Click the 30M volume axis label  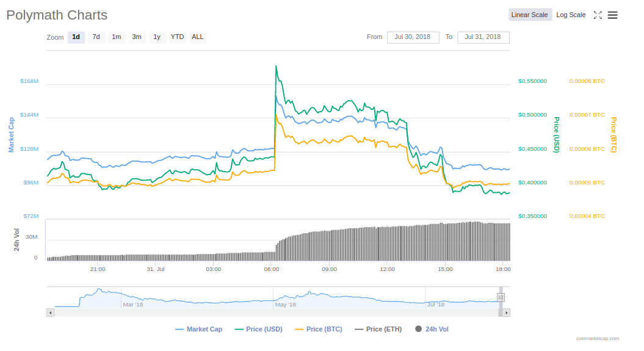32,237
